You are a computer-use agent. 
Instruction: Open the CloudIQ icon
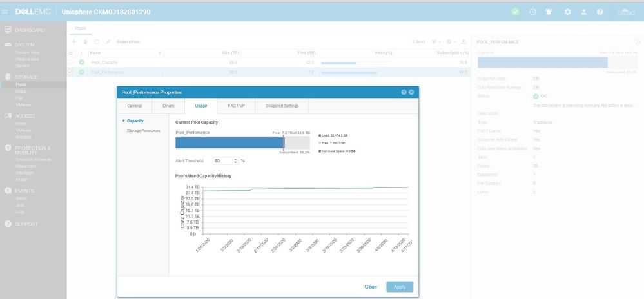coord(626,12)
